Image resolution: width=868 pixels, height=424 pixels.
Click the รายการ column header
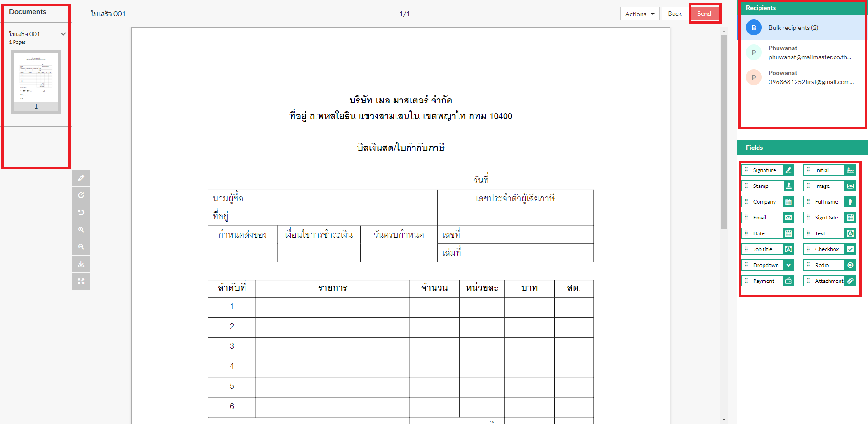pyautogui.click(x=333, y=288)
